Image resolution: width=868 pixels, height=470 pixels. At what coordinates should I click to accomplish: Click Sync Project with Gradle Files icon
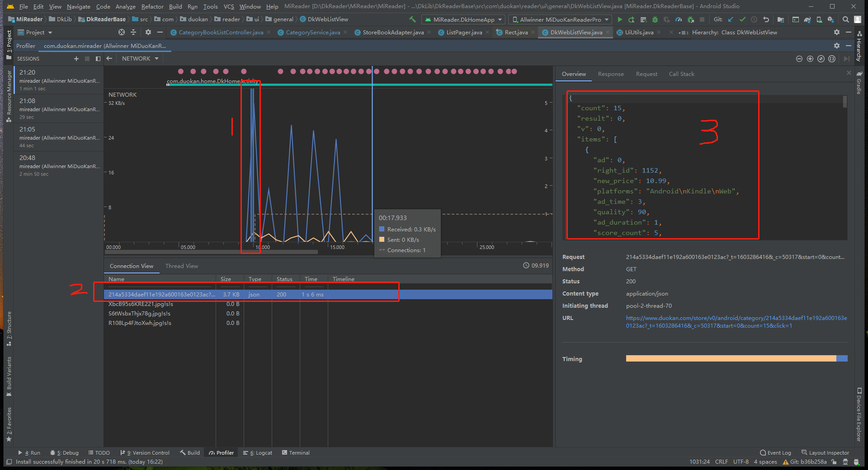pos(807,19)
